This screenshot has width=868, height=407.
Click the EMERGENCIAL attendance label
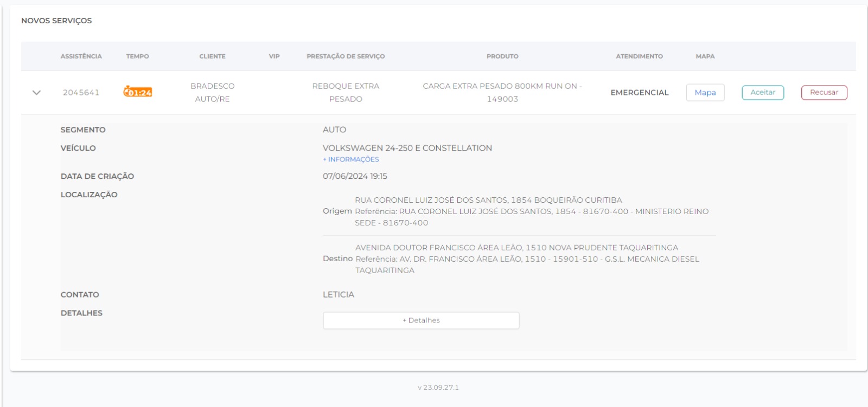click(x=639, y=93)
